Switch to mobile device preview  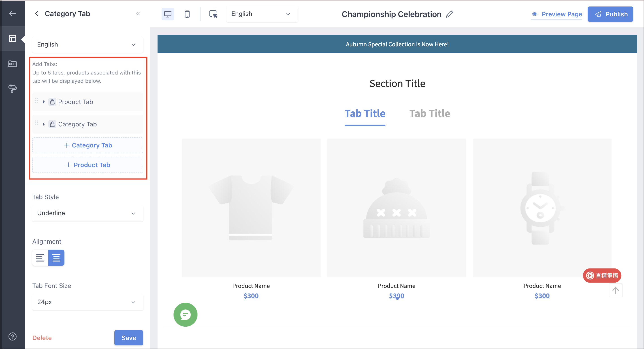pyautogui.click(x=187, y=14)
